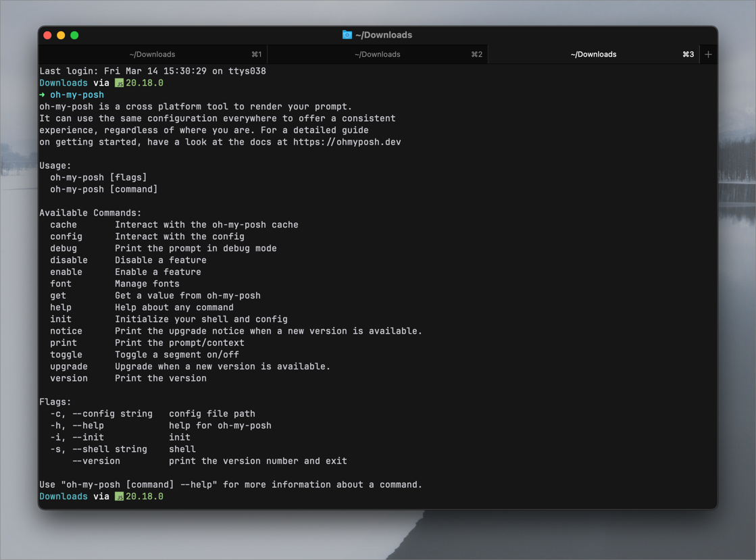Click "print the version number and exit" text
Viewport: 756px width, 560px height.
pos(258,461)
